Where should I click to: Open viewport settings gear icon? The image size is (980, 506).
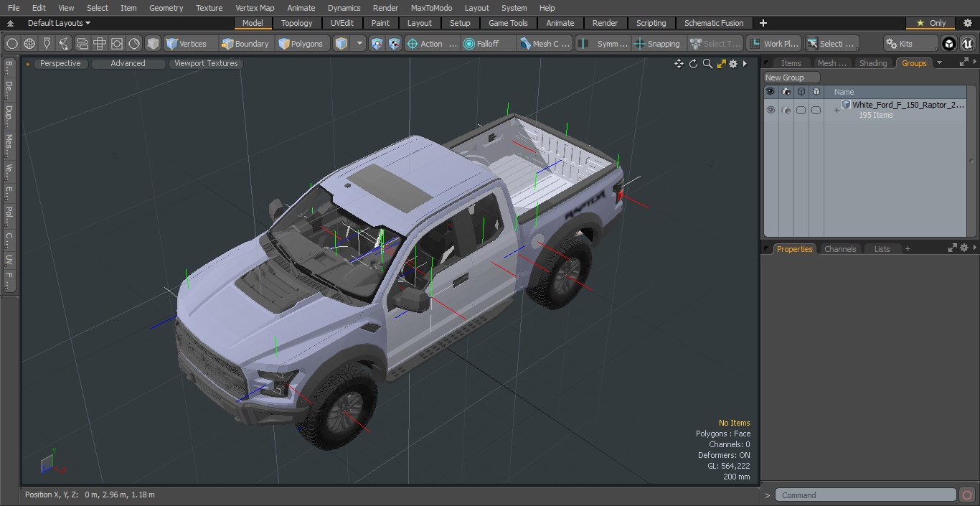coord(733,64)
